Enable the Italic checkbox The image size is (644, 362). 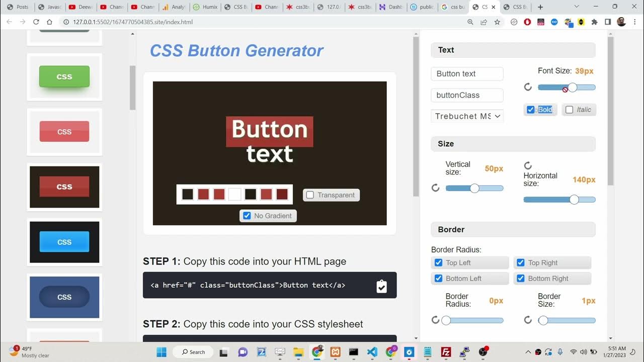[569, 110]
